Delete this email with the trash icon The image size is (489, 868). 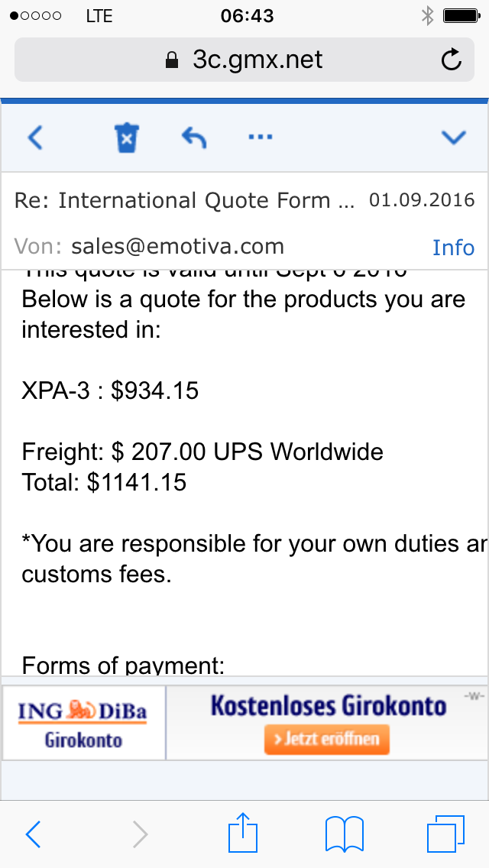pyautogui.click(x=126, y=138)
